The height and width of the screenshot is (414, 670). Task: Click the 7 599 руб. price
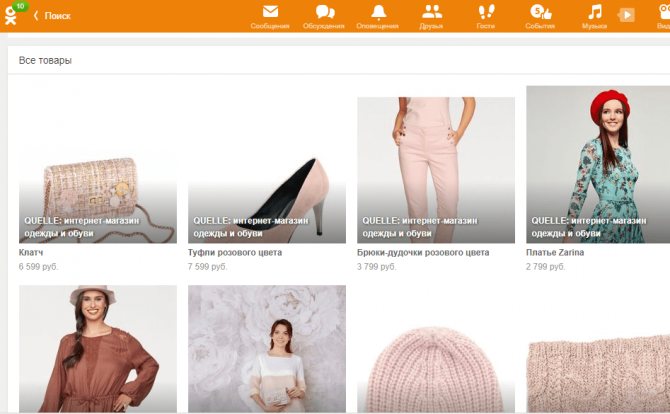(x=208, y=267)
